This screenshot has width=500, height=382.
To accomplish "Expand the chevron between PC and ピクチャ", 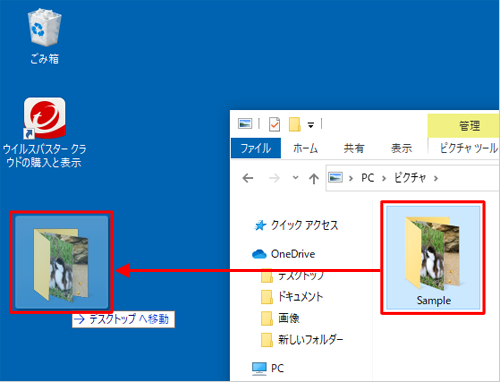I will coord(384,179).
